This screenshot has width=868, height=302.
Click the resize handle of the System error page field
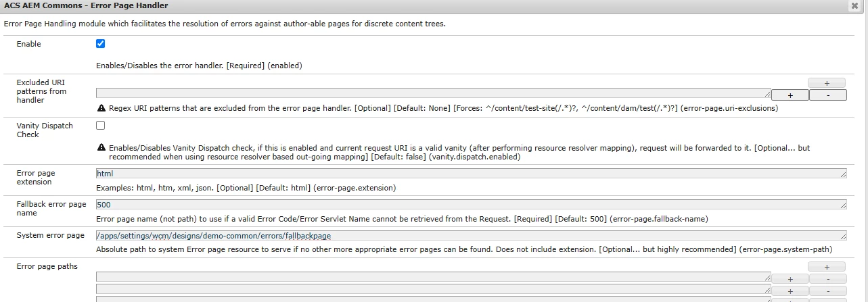tap(843, 237)
